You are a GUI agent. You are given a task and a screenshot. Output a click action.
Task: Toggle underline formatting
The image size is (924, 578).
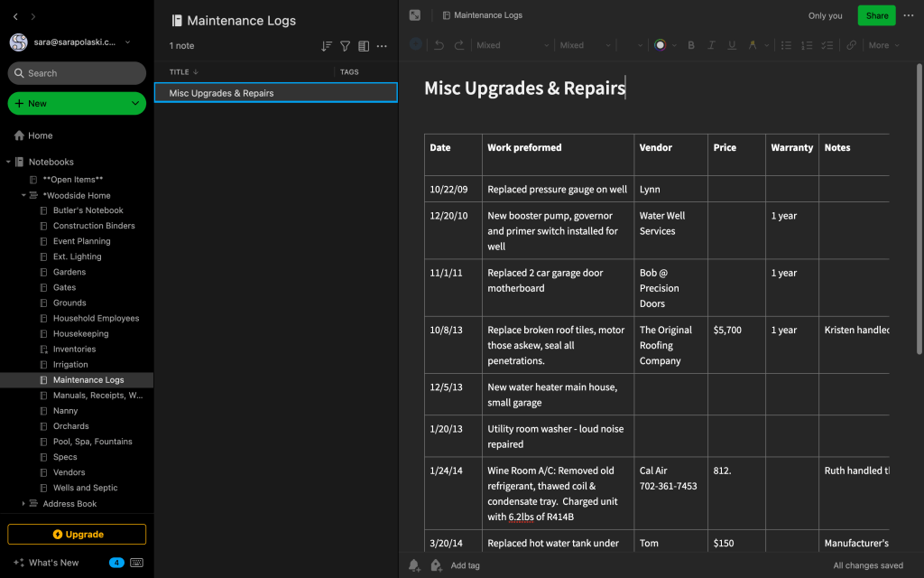click(731, 45)
